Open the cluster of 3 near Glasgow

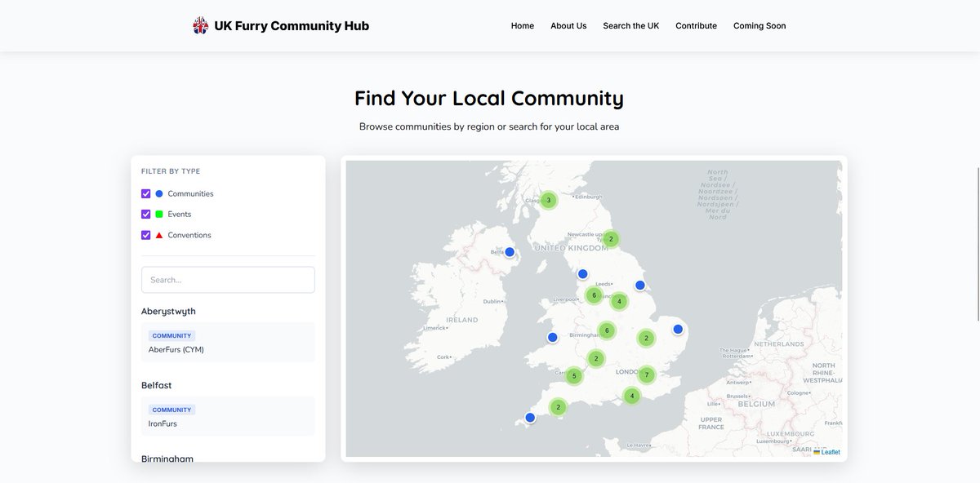[548, 200]
